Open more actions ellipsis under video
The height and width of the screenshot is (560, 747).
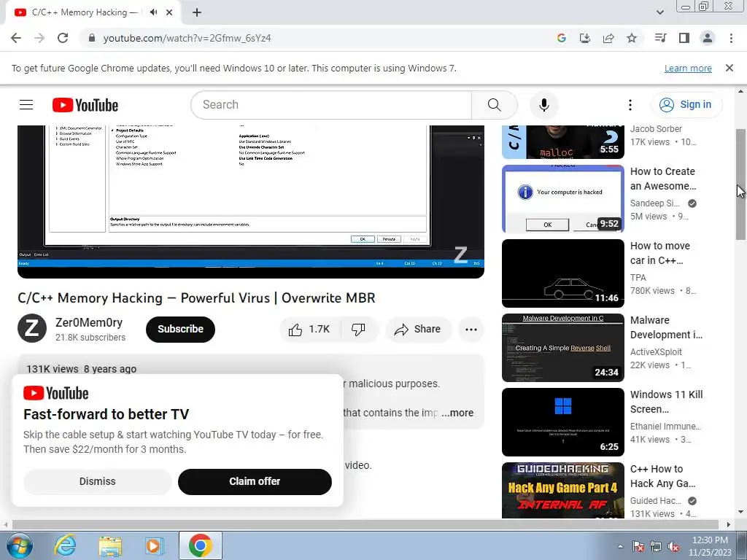point(471,329)
